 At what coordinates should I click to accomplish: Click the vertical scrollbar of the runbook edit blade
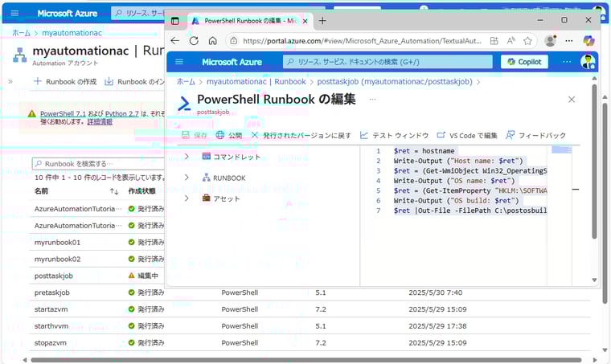point(594,162)
